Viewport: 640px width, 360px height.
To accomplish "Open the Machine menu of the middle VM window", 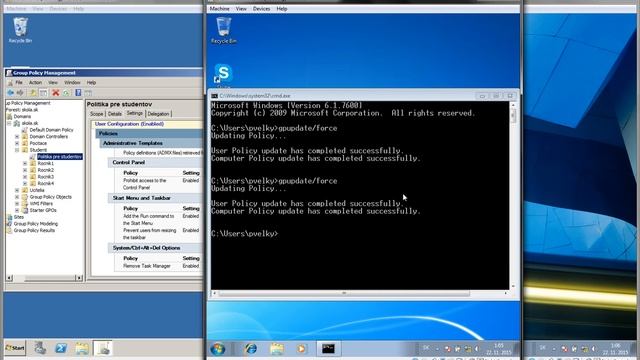I will click(220, 9).
